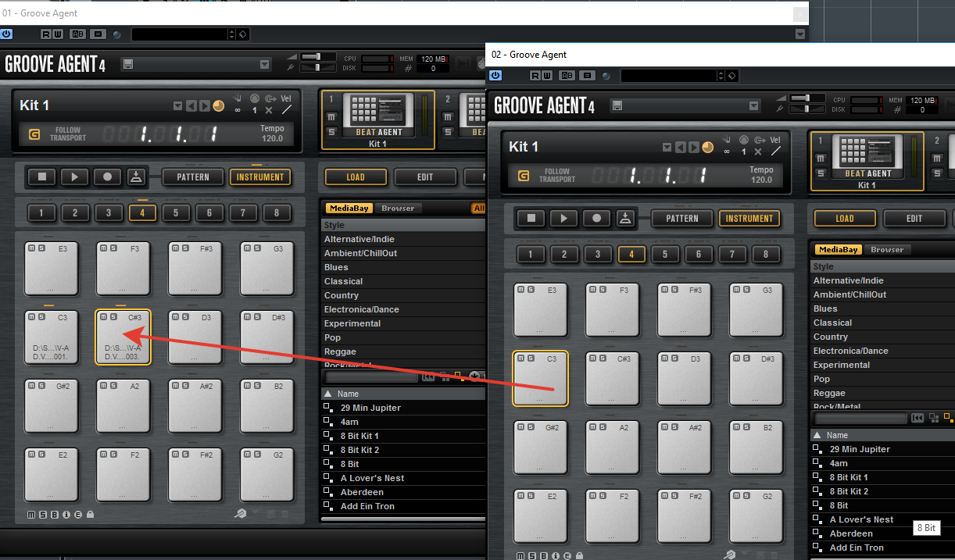Screen dimensions: 955x560
Task: Load next kit arrow in 01 window
Action: (204, 105)
